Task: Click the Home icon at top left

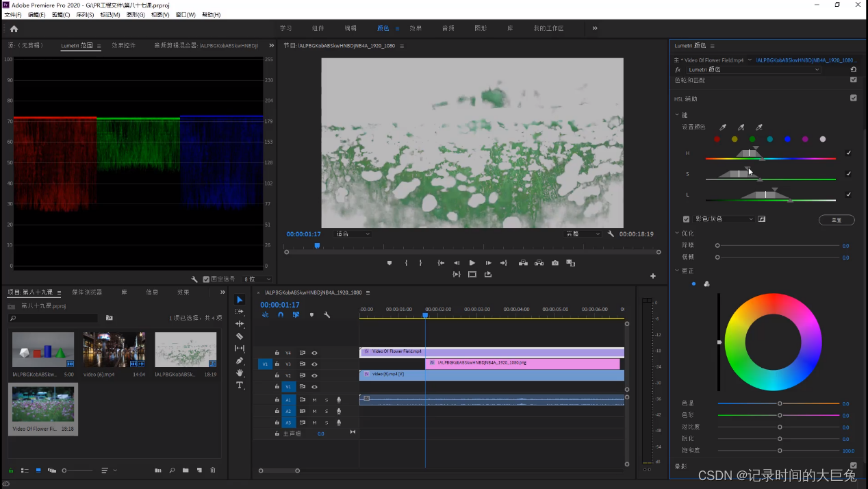Action: [14, 29]
